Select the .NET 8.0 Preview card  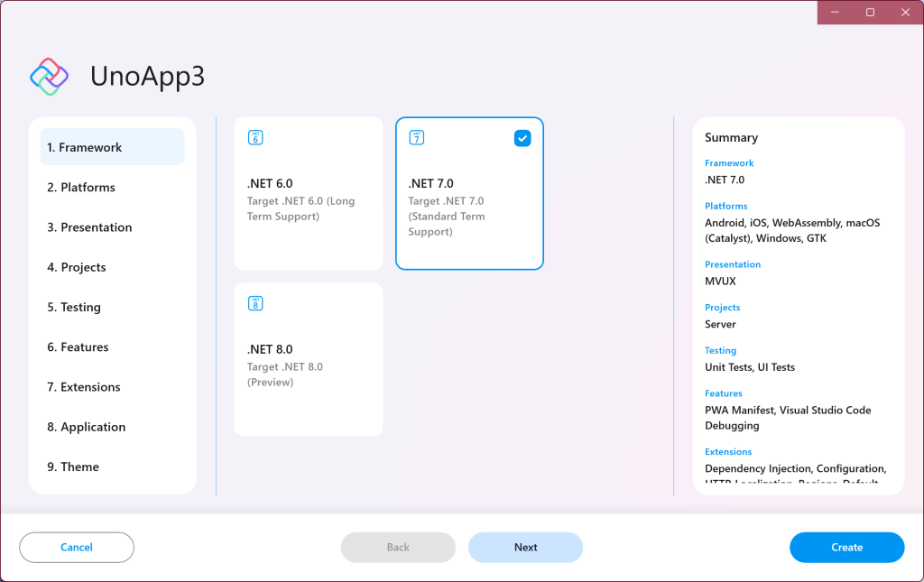[308, 358]
